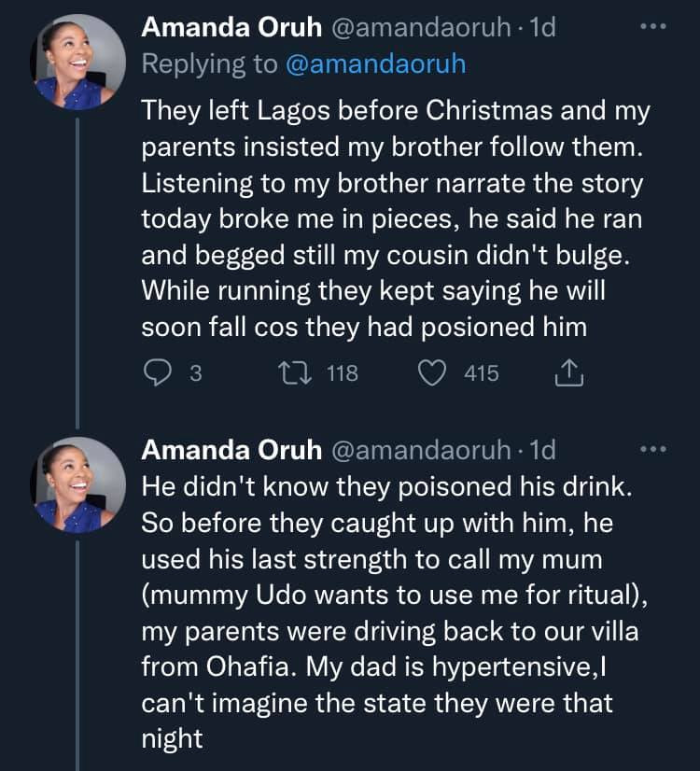Click gray @amandaoruh handle on the Lagos tweet
This screenshot has height=771, width=700.
420,28
